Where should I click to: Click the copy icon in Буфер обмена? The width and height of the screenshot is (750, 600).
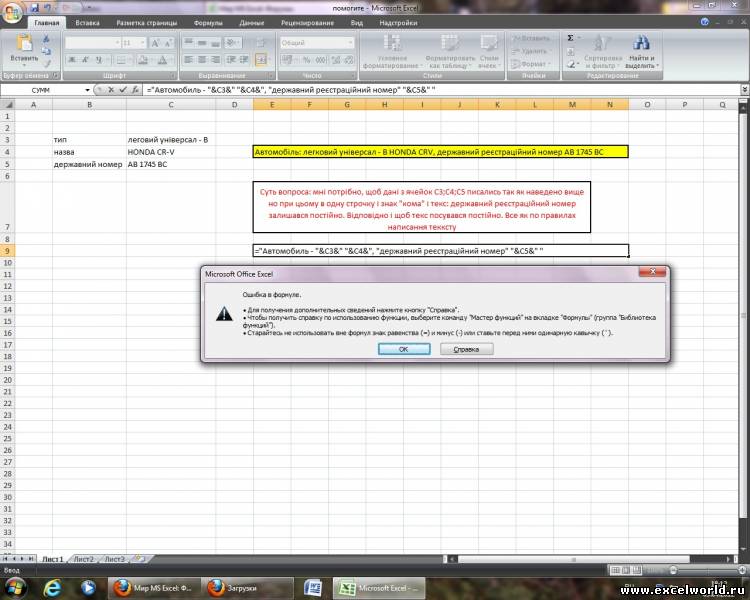[x=46, y=51]
